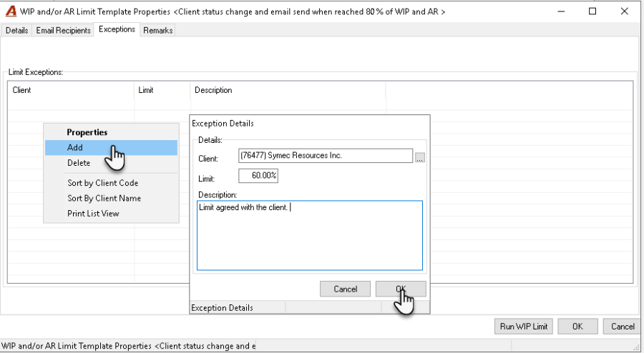Pick Sort by Client Code option
644x353 pixels.
102,183
